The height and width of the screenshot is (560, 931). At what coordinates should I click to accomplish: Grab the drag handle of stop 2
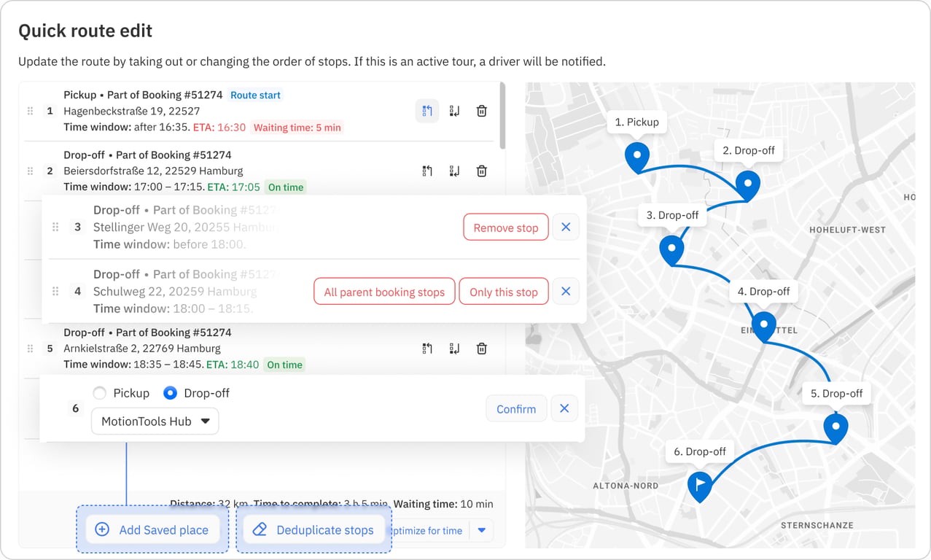coord(30,171)
